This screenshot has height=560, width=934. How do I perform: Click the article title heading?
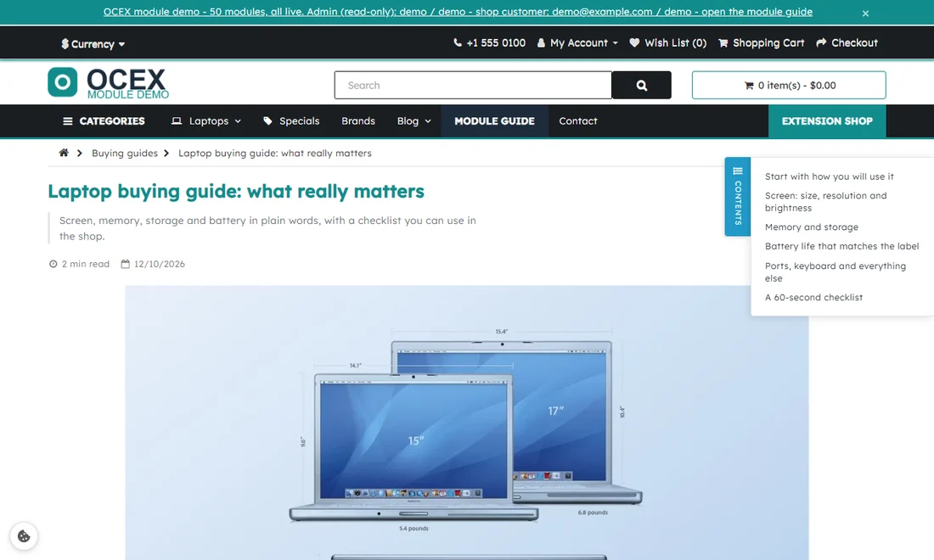236,191
